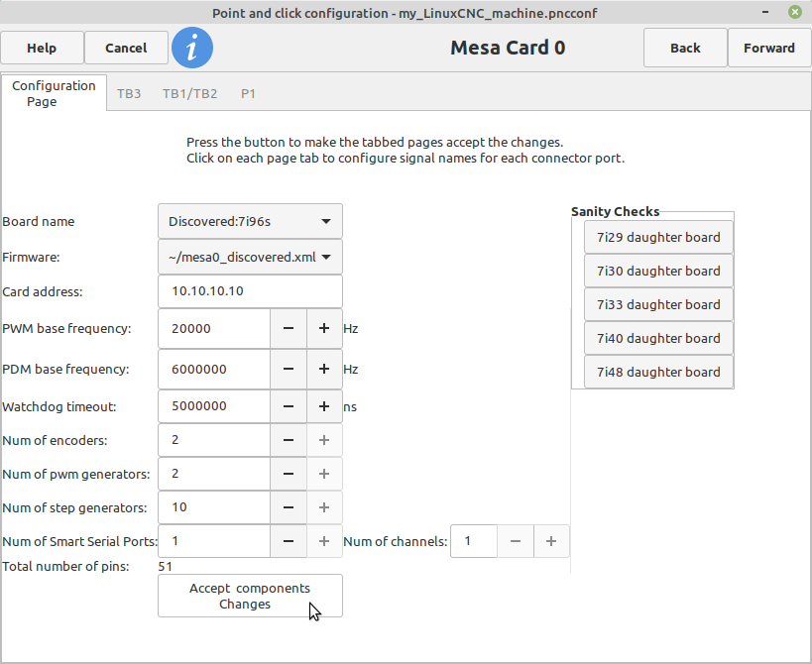
Task: Switch to the TB3 tab
Action: [x=129, y=94]
